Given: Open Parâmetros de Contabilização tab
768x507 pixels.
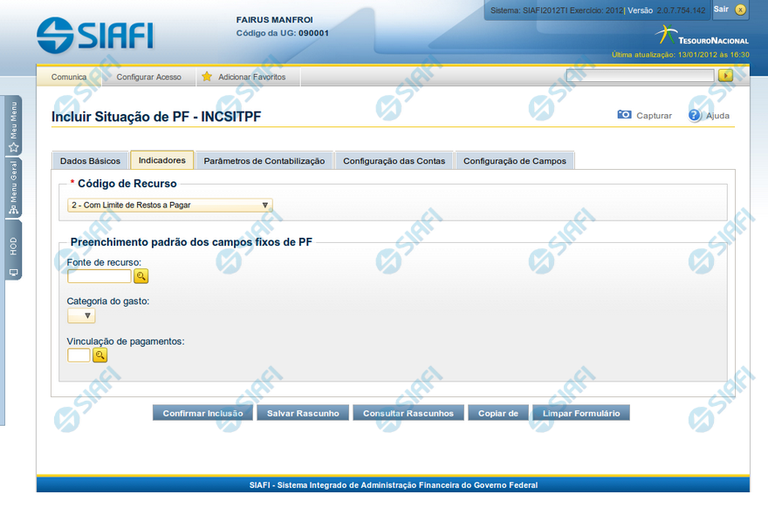Looking at the screenshot, I should (264, 161).
